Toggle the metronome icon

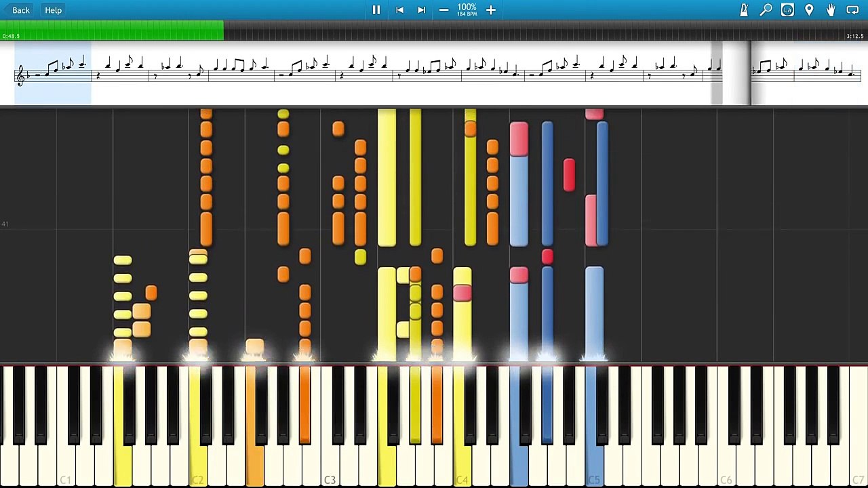[x=744, y=10]
